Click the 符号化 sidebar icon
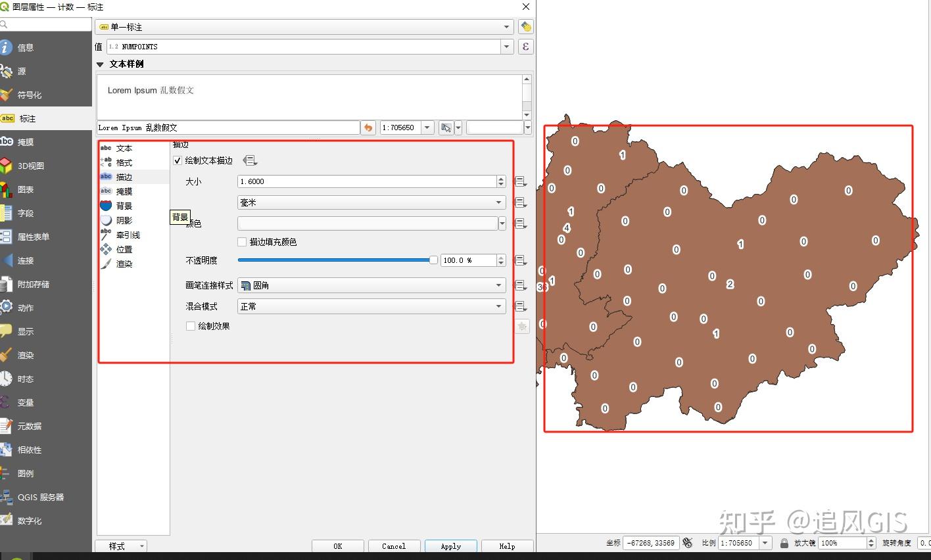This screenshot has width=931, height=560. [7, 95]
